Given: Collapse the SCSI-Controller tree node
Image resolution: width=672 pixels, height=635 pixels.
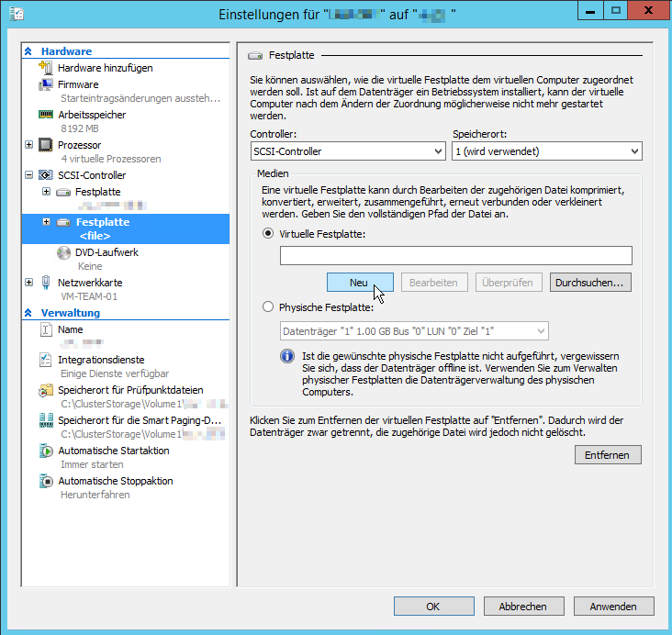Looking at the screenshot, I should [x=29, y=175].
